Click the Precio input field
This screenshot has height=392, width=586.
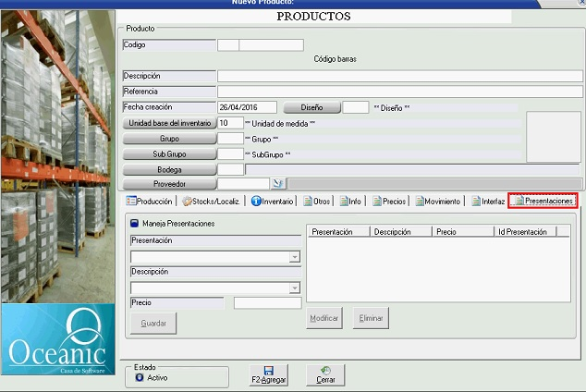click(x=267, y=302)
